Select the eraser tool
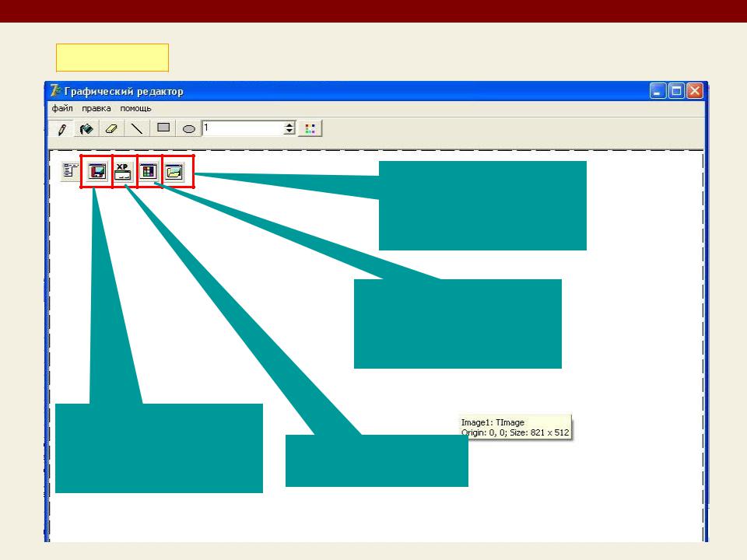The height and width of the screenshot is (560, 747). point(111,128)
